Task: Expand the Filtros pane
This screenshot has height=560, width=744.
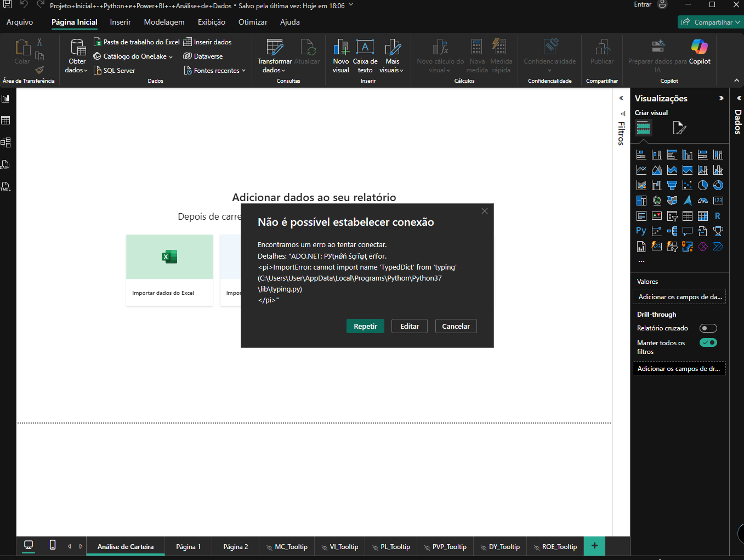Action: (x=621, y=98)
